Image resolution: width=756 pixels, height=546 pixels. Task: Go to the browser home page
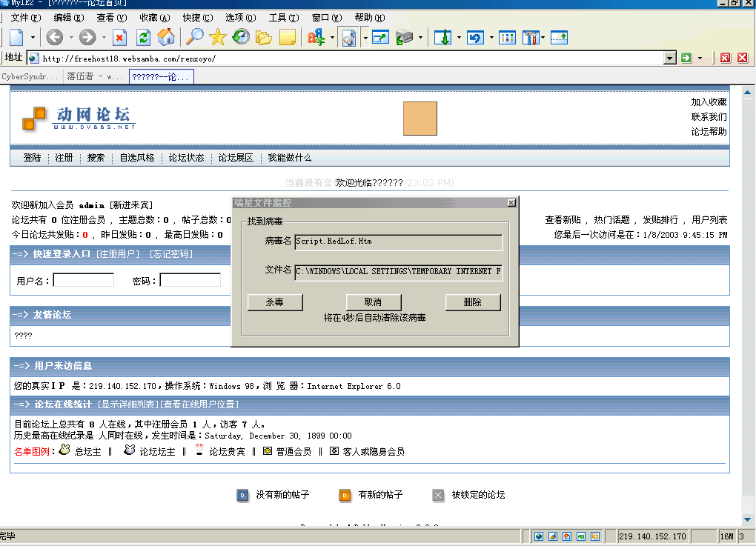point(167,37)
